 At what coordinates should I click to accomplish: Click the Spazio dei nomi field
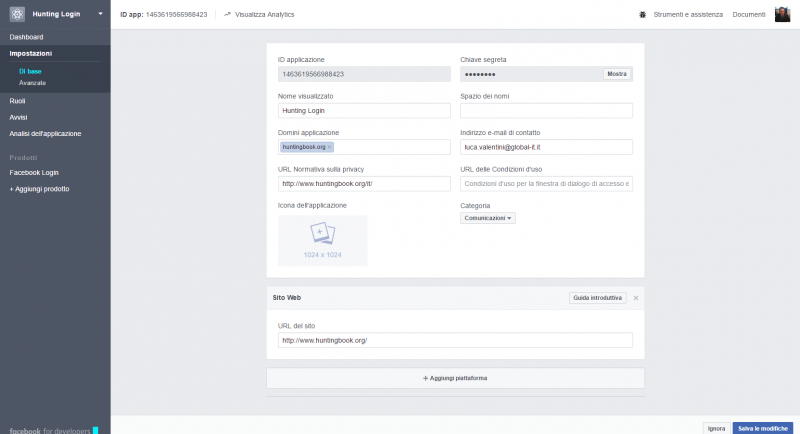(546, 111)
